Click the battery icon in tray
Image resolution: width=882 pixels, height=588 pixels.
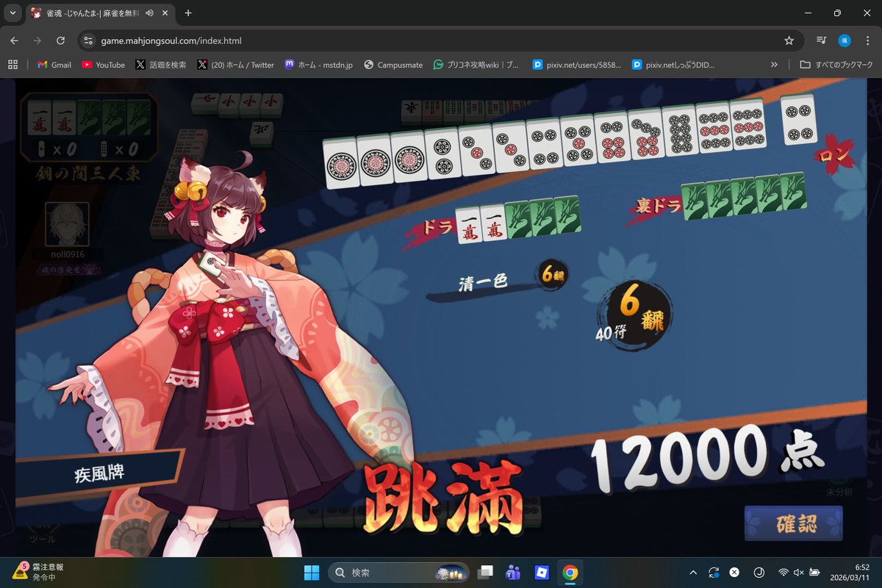coord(815,573)
